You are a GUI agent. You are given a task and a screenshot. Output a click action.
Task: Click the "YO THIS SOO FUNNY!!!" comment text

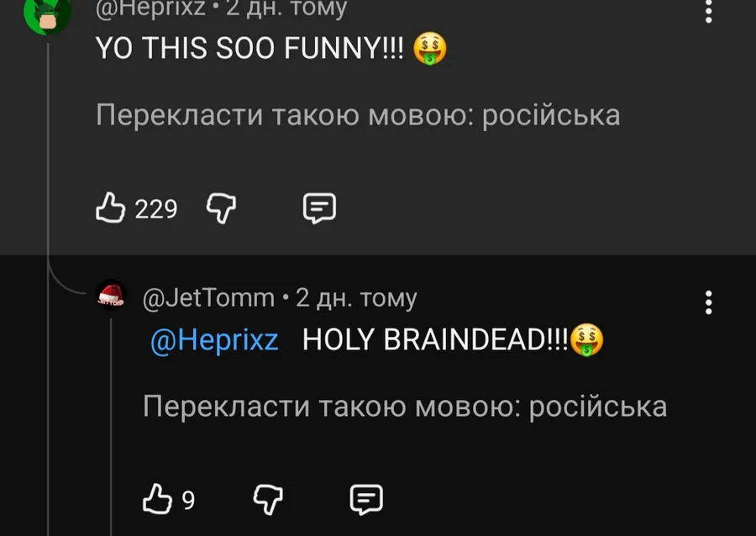point(250,50)
